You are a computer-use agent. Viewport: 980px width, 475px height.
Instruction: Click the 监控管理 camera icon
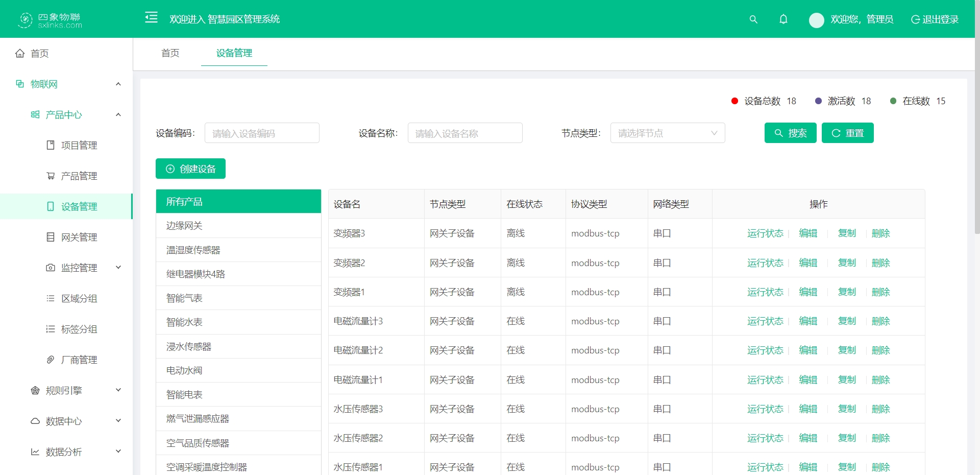(51, 268)
